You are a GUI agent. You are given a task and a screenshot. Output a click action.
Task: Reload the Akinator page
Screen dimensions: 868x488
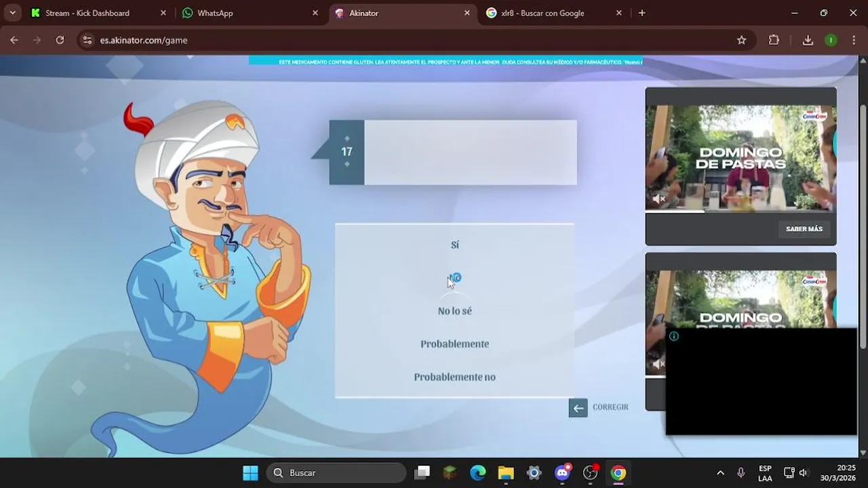click(x=60, y=40)
